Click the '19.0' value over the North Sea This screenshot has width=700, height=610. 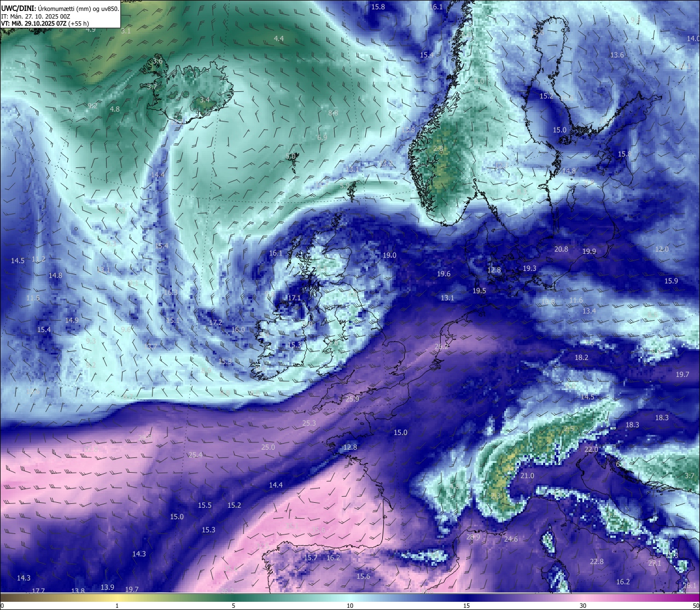pyautogui.click(x=389, y=255)
